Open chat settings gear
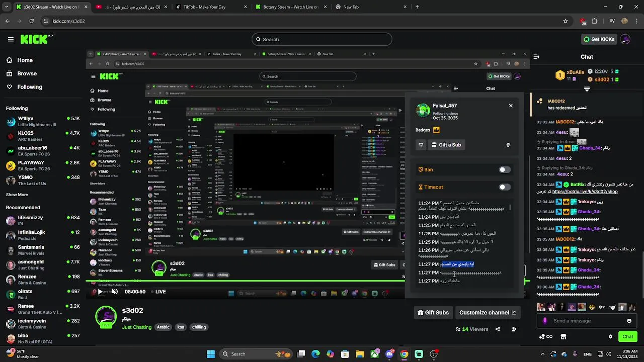644x362 pixels. tap(610, 337)
